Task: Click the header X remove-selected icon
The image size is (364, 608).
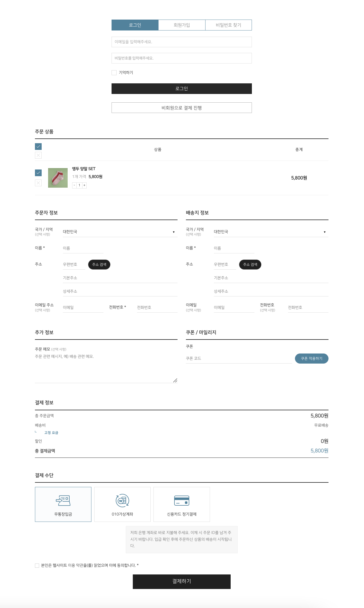Action: point(38,155)
